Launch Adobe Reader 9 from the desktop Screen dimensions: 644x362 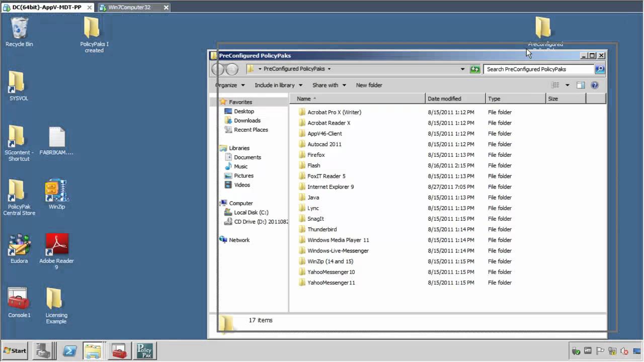pos(56,251)
